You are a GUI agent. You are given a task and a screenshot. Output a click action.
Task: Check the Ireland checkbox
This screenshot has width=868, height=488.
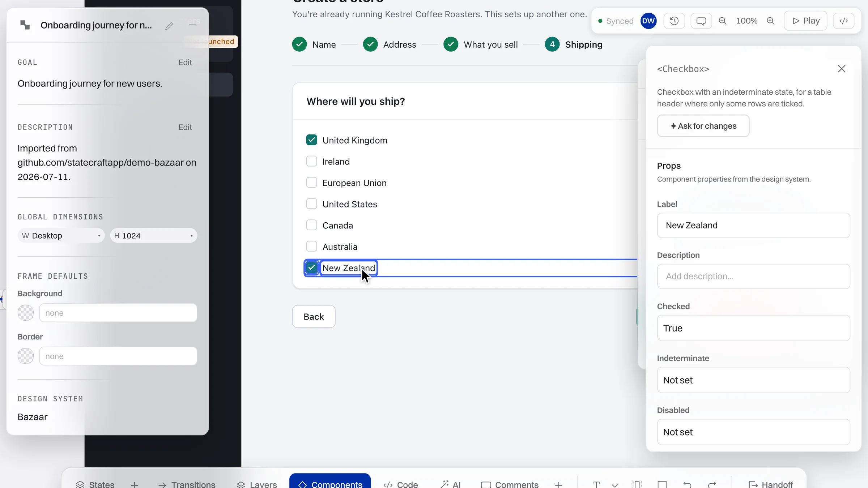point(311,161)
